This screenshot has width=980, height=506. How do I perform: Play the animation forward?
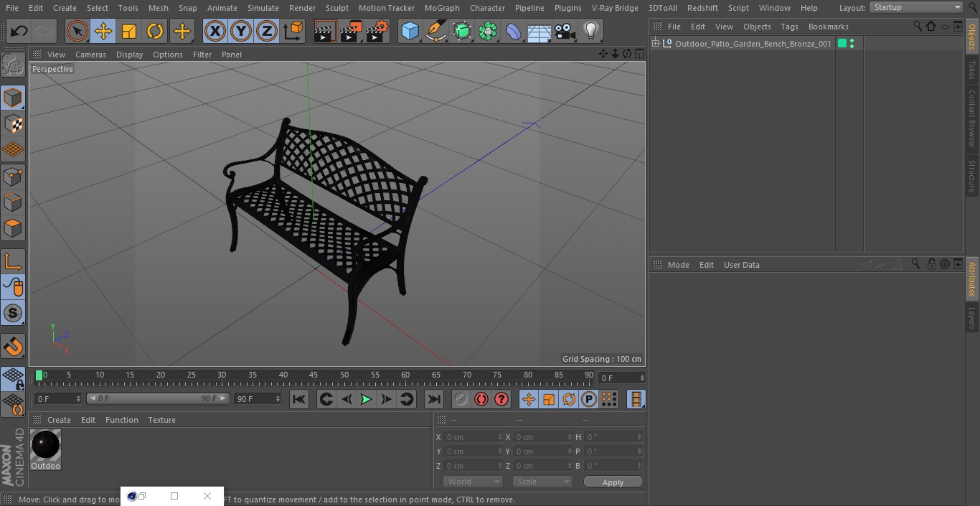[366, 400]
